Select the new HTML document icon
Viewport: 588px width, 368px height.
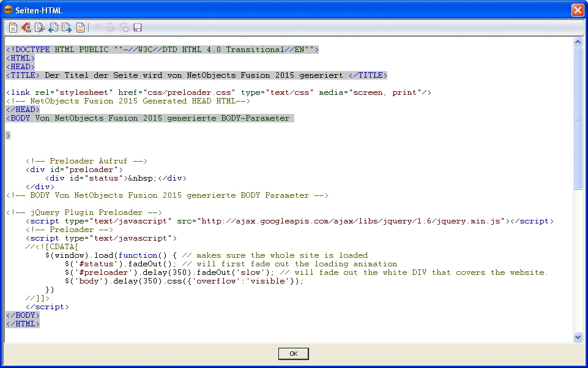[13, 28]
